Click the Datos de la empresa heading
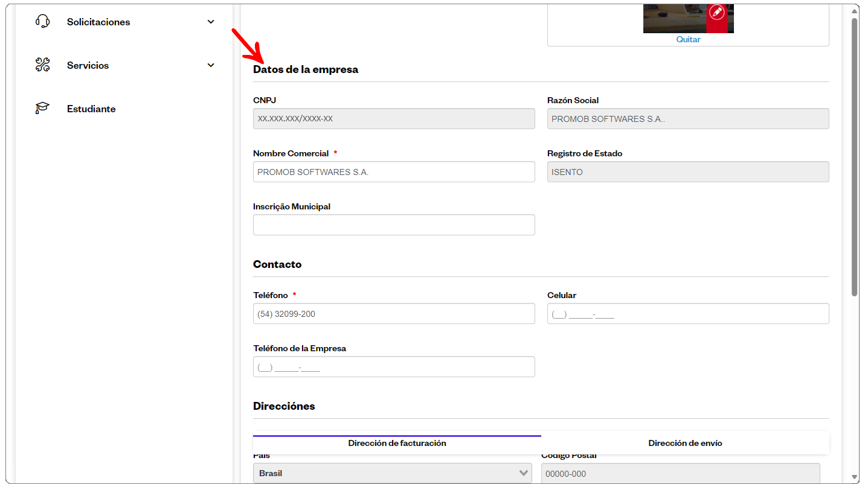Image resolution: width=868 pixels, height=484 pixels. (x=306, y=69)
